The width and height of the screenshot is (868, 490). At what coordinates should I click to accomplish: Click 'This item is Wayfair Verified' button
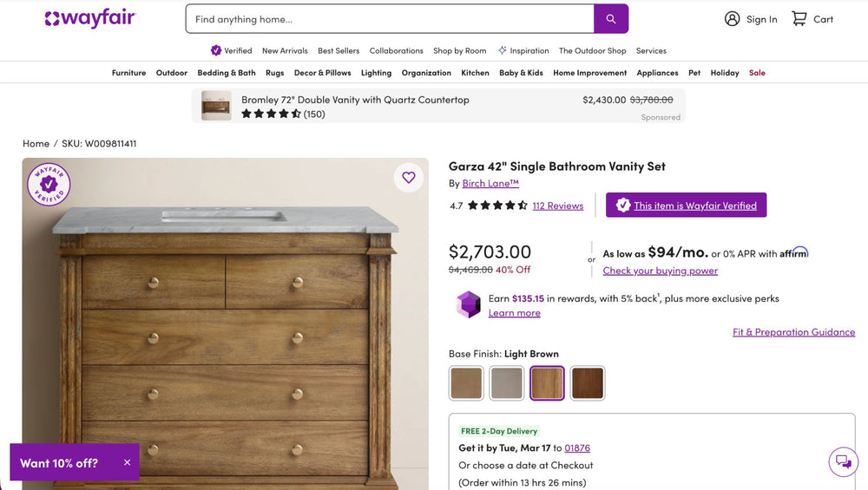[686, 206]
